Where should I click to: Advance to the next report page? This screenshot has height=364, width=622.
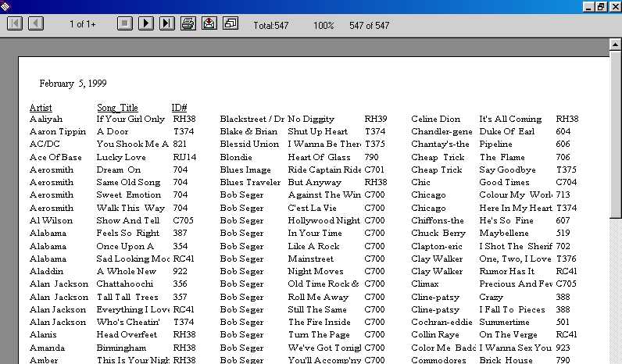(x=146, y=24)
